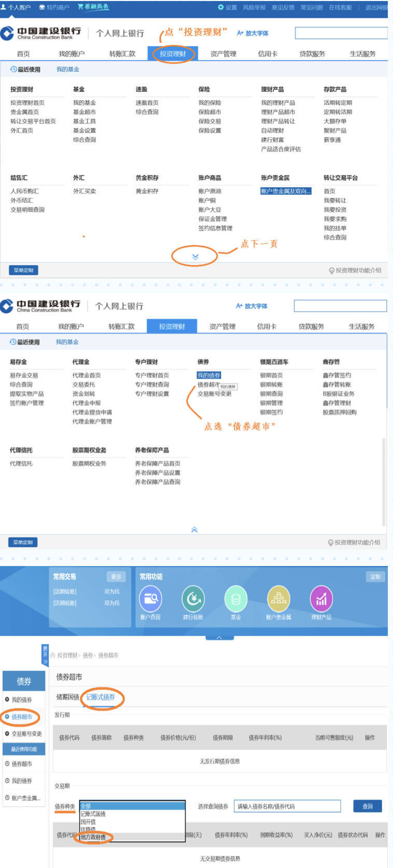Open the 设置 gear icon in top bar
393x868 pixels.
coord(221,7)
